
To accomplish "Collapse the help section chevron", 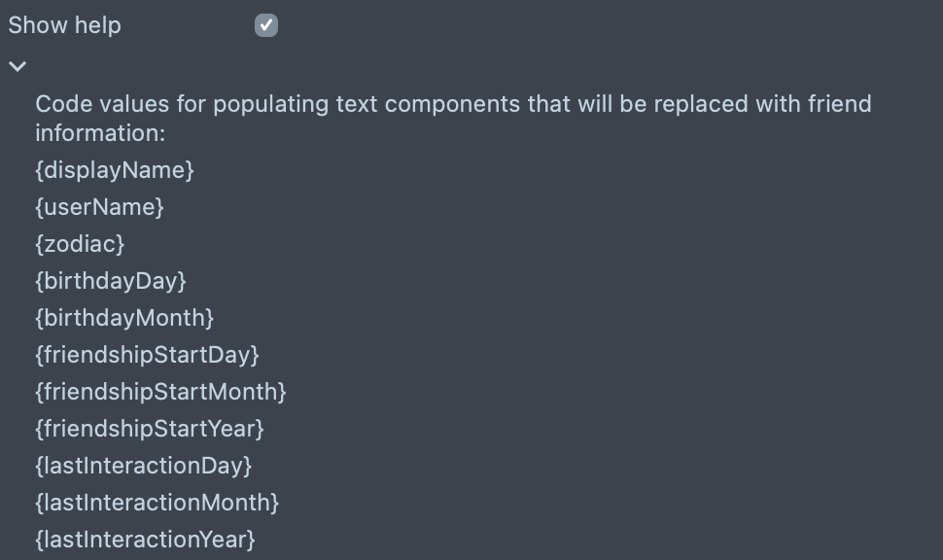I will tap(17, 66).
